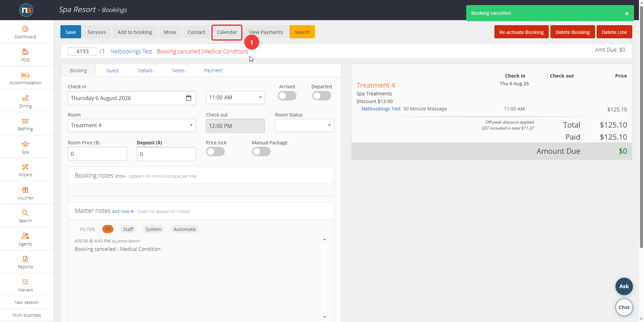The image size is (644, 322).
Task: Open the Chat bubble
Action: tap(624, 307)
